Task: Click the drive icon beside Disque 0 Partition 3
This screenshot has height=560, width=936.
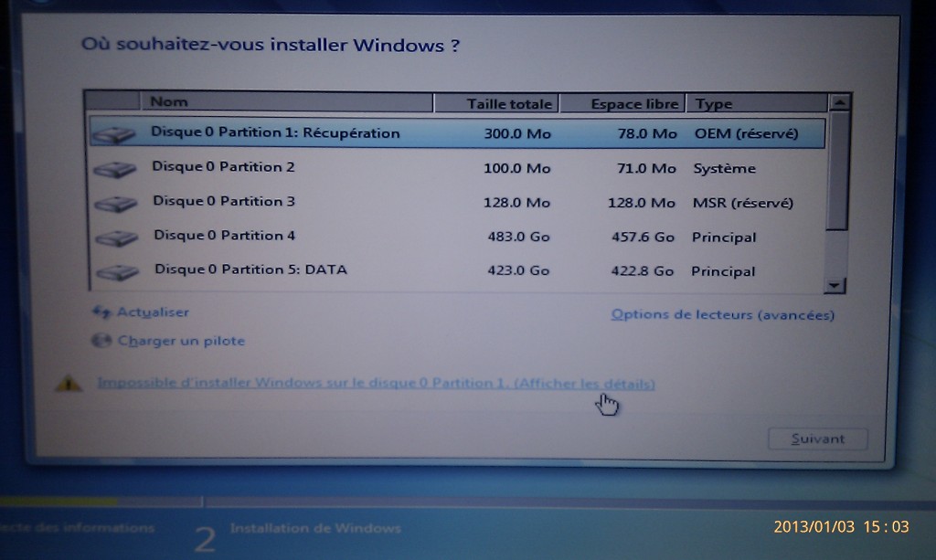Action: click(116, 204)
